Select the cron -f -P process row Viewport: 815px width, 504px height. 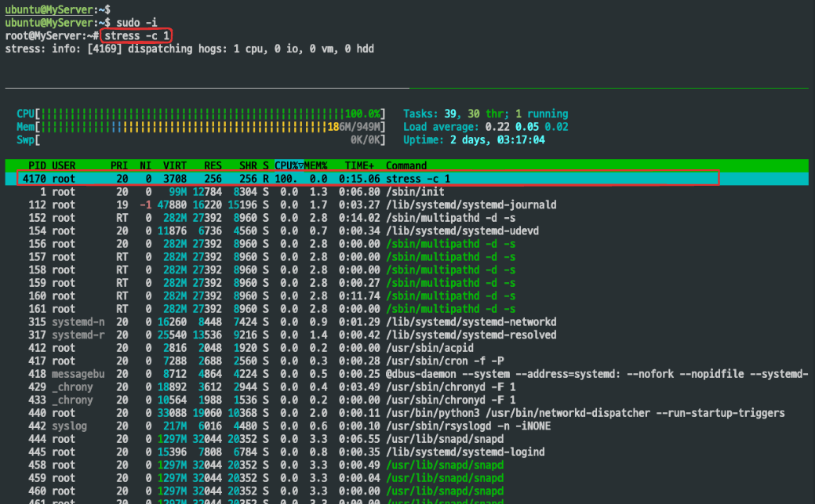(407, 361)
